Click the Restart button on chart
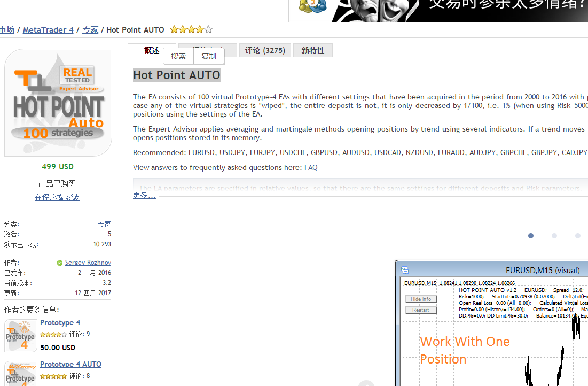This screenshot has width=588, height=386. click(x=421, y=310)
